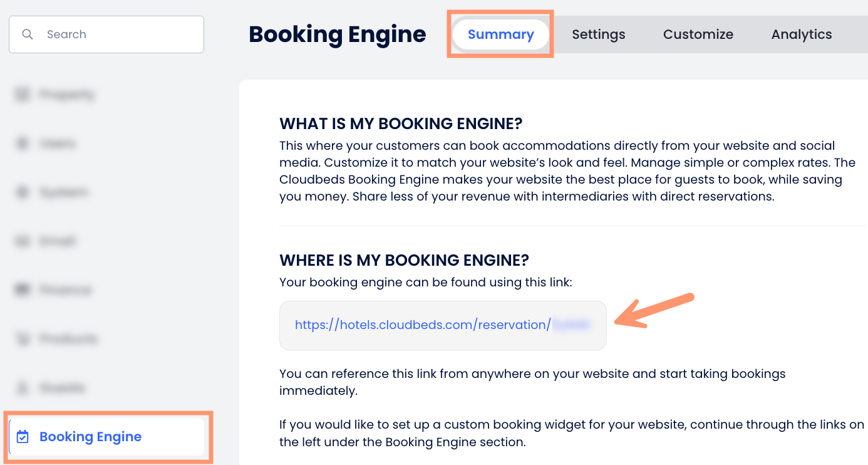The height and width of the screenshot is (465, 868).
Task: Switch to the Summary tab
Action: pyautogui.click(x=500, y=34)
